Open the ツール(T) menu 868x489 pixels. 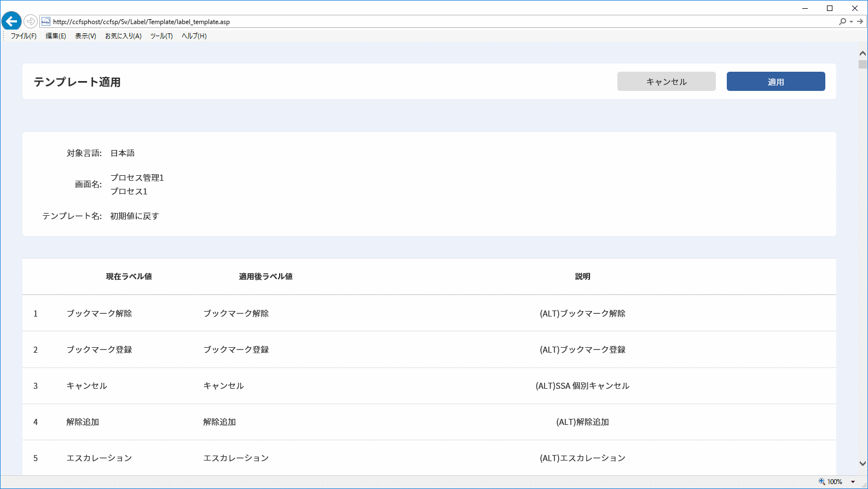pos(161,36)
